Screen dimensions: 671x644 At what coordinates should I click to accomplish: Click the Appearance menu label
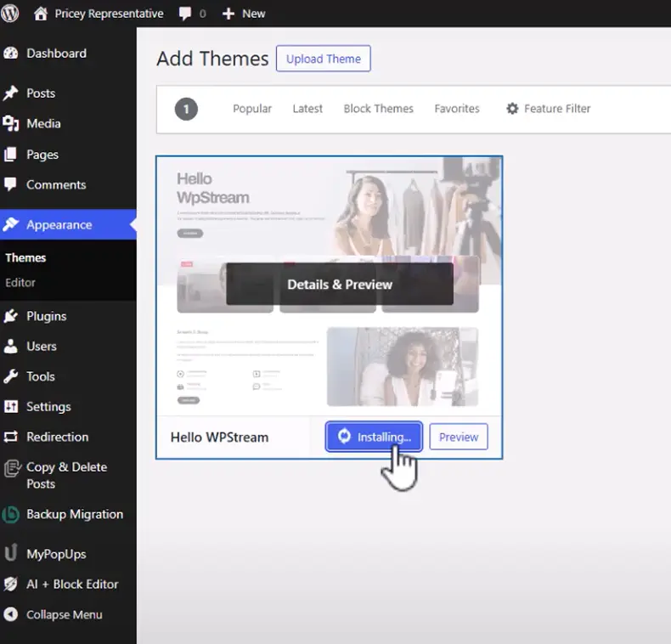click(x=59, y=225)
